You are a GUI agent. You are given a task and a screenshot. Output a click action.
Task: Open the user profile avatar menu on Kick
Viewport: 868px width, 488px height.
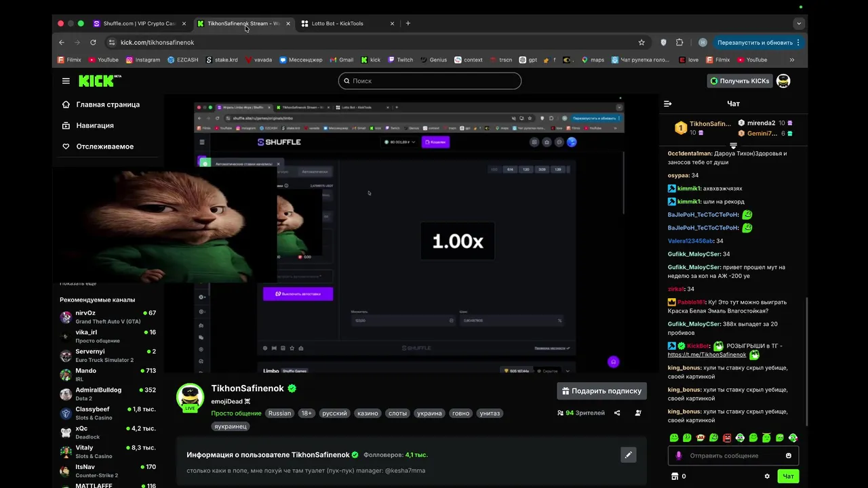(783, 81)
